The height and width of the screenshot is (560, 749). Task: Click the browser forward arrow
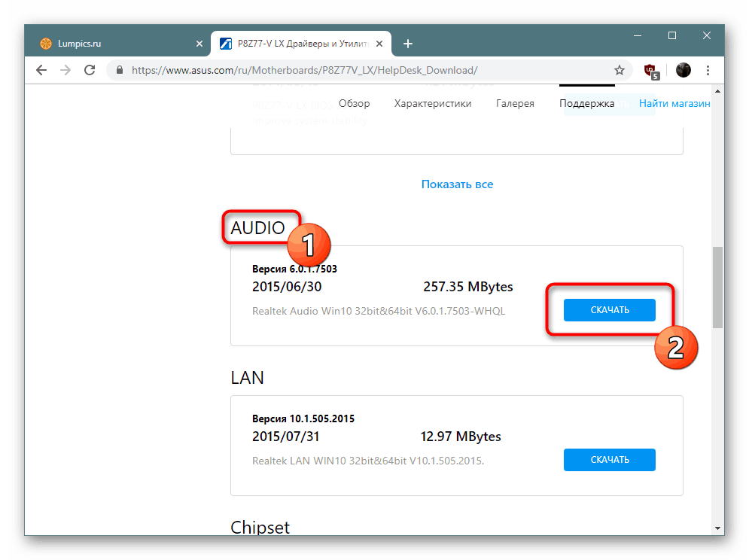point(65,70)
